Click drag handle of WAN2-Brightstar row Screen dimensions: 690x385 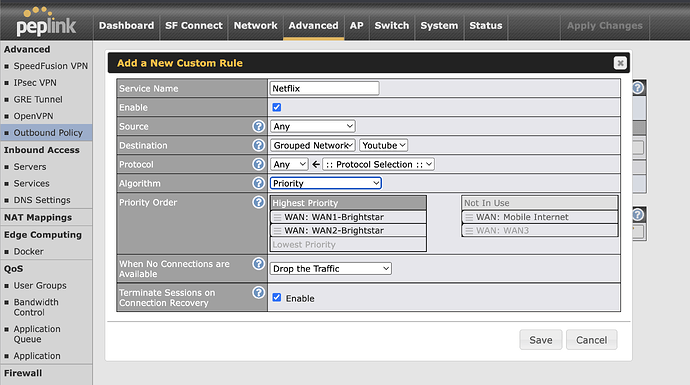click(277, 231)
